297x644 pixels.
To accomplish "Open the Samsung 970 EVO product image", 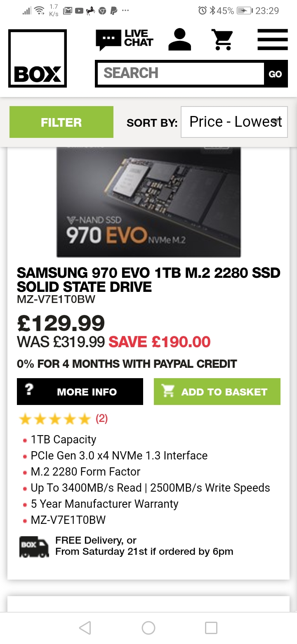I will 148,202.
